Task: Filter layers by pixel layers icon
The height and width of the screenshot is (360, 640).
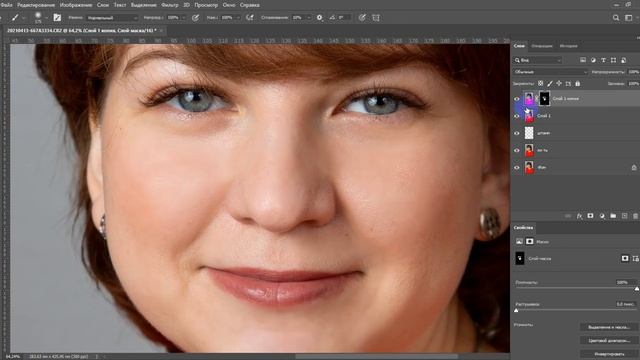Action: tap(583, 60)
